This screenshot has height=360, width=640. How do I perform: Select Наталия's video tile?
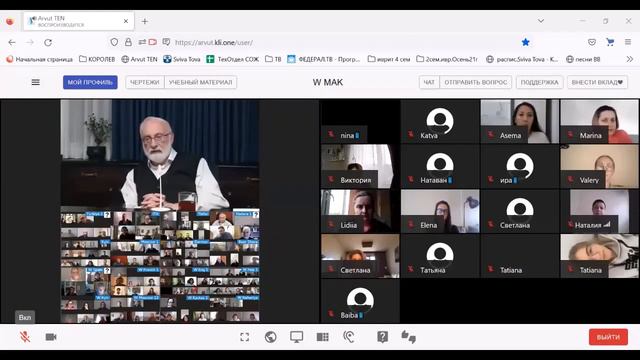(599, 211)
